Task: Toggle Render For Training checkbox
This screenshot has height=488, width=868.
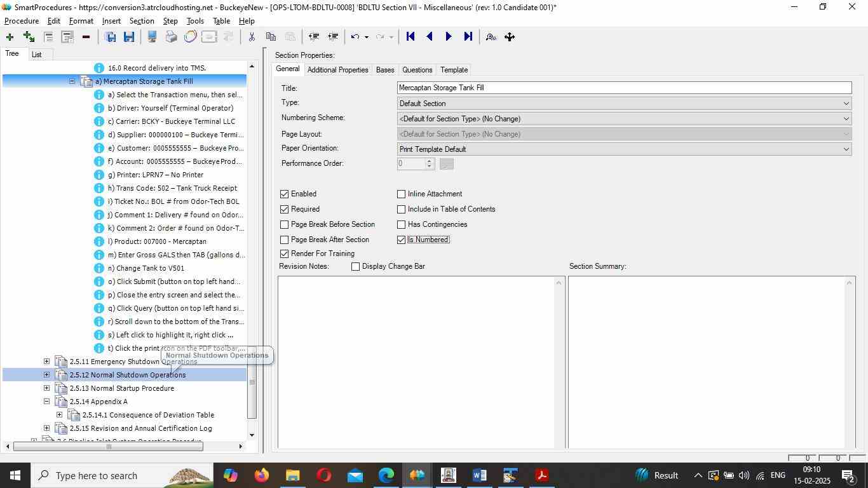Action: tap(284, 254)
